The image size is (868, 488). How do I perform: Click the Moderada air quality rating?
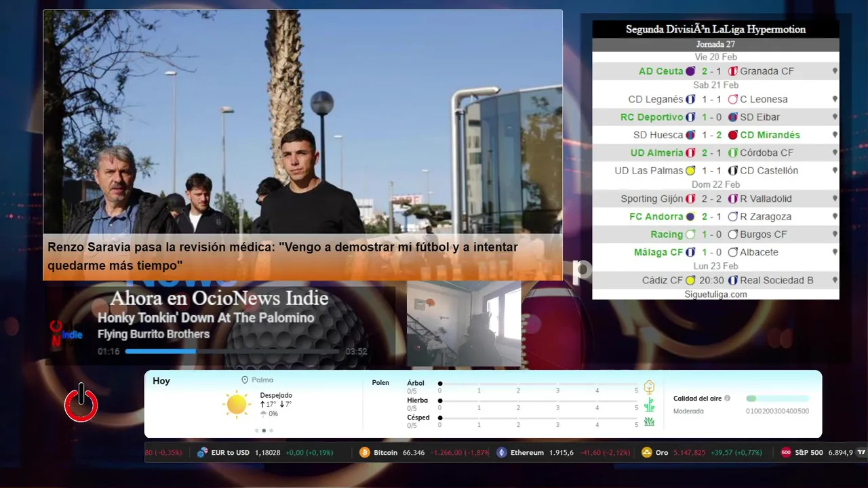688,411
